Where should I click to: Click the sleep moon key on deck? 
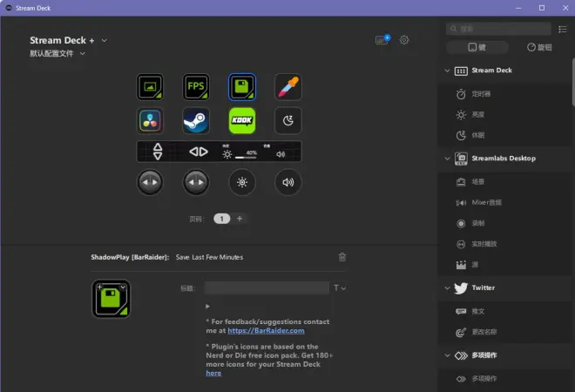coord(288,120)
